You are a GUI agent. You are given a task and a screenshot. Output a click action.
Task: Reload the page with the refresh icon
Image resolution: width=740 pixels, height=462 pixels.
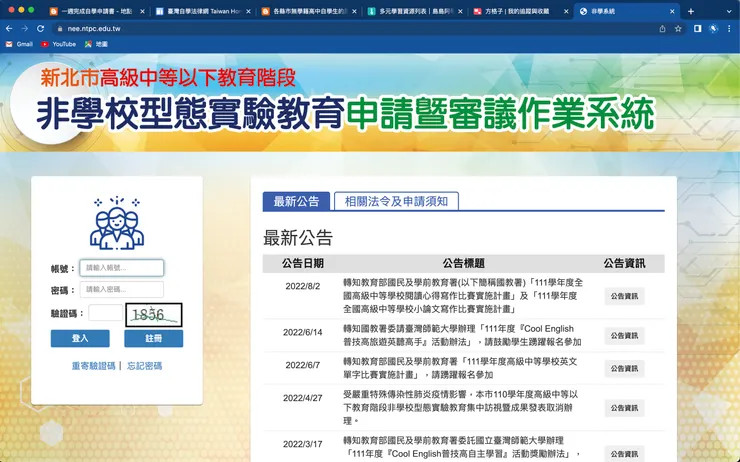(41, 29)
